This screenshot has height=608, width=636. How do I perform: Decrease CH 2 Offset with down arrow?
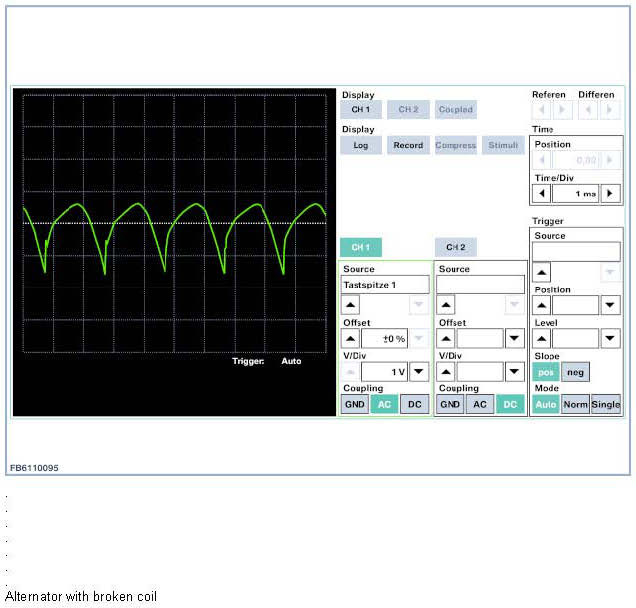coord(514,339)
